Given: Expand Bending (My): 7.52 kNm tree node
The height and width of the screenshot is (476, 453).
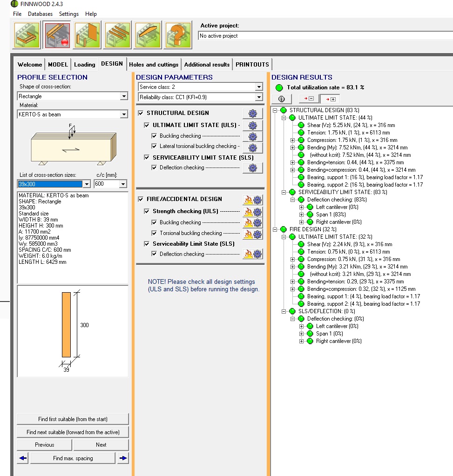Looking at the screenshot, I should [x=292, y=147].
